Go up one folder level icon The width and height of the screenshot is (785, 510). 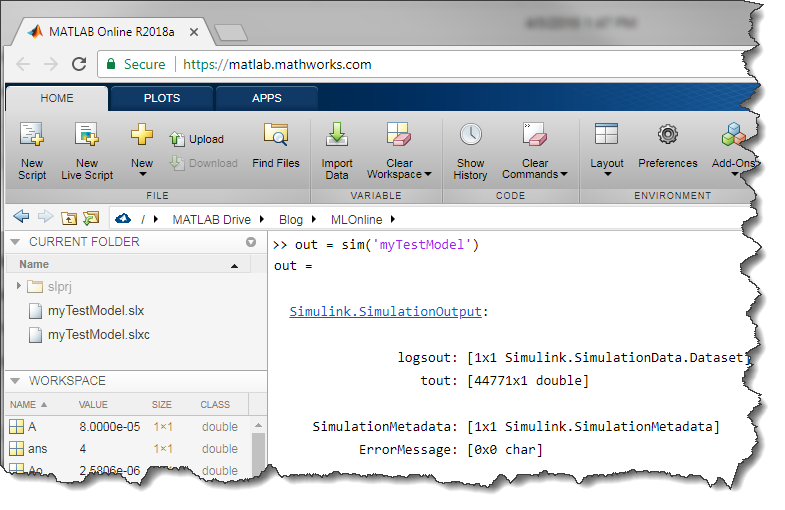point(69,218)
